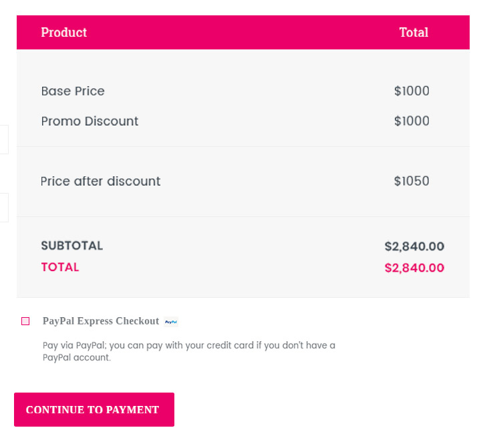Click the Total column header
This screenshot has width=477, height=448.
(414, 32)
